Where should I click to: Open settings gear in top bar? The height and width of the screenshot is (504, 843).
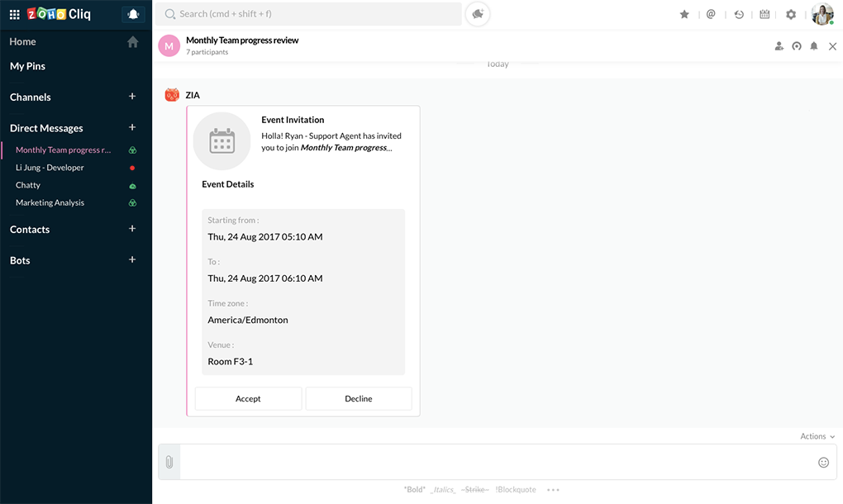[x=791, y=14]
